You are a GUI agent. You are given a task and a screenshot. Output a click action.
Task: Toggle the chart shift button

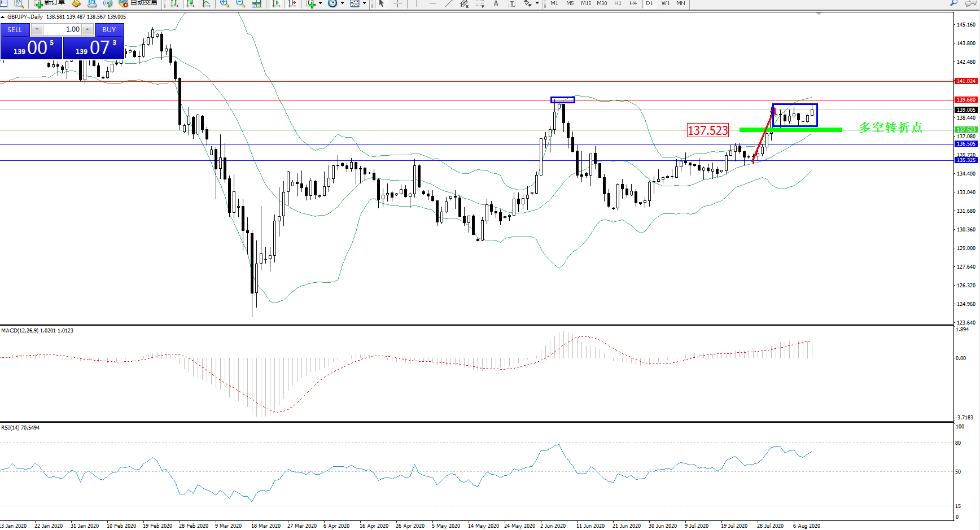292,3
